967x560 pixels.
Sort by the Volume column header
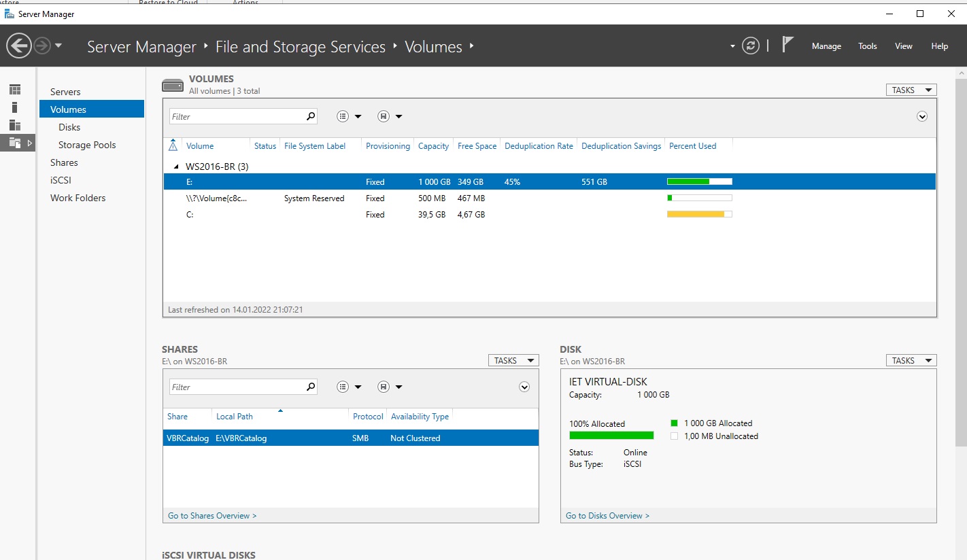pyautogui.click(x=200, y=146)
